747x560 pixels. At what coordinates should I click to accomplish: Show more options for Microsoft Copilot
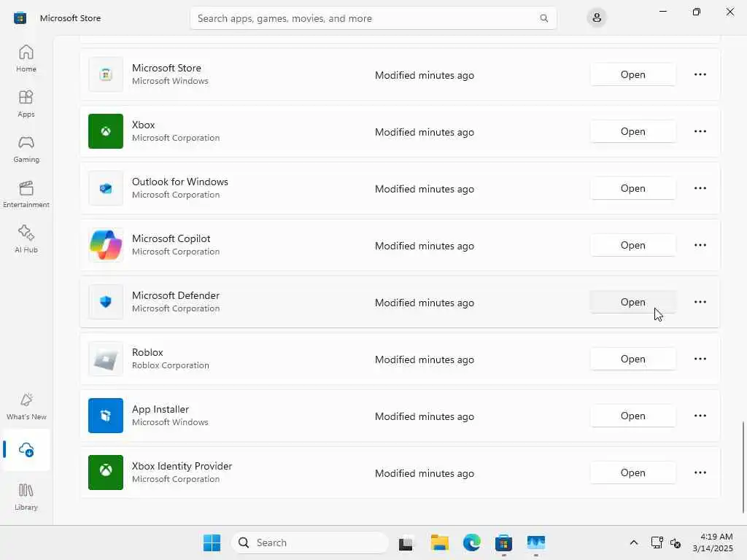(x=700, y=245)
